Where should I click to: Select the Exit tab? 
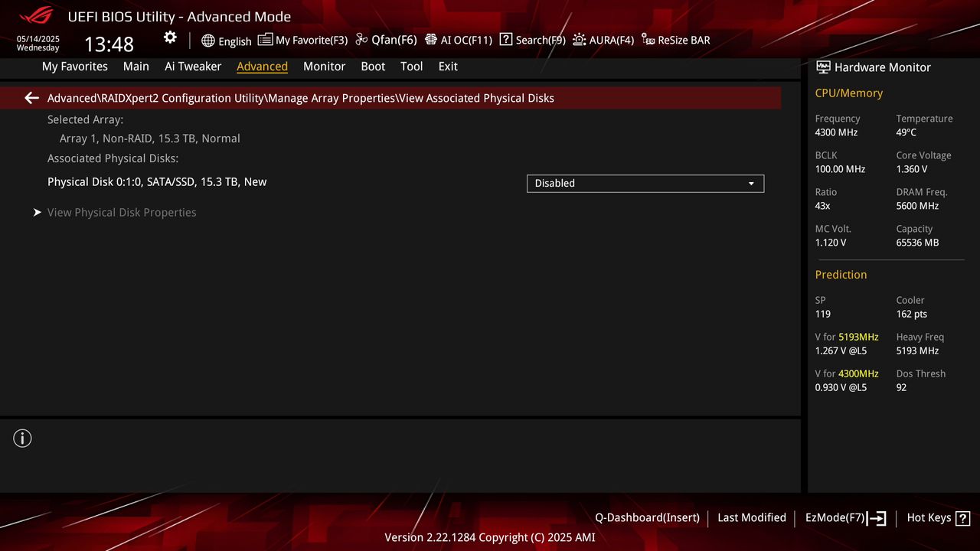point(448,67)
